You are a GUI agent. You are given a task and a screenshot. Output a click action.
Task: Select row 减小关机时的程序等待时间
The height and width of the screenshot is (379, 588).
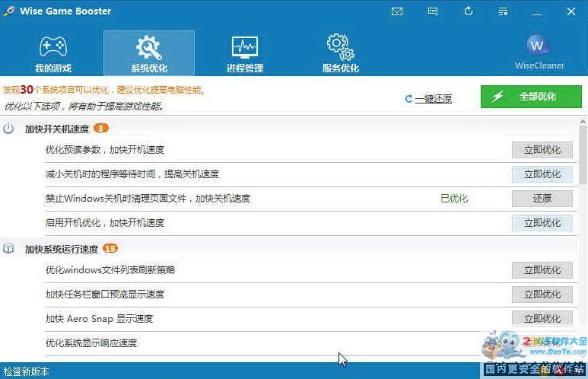(311, 174)
